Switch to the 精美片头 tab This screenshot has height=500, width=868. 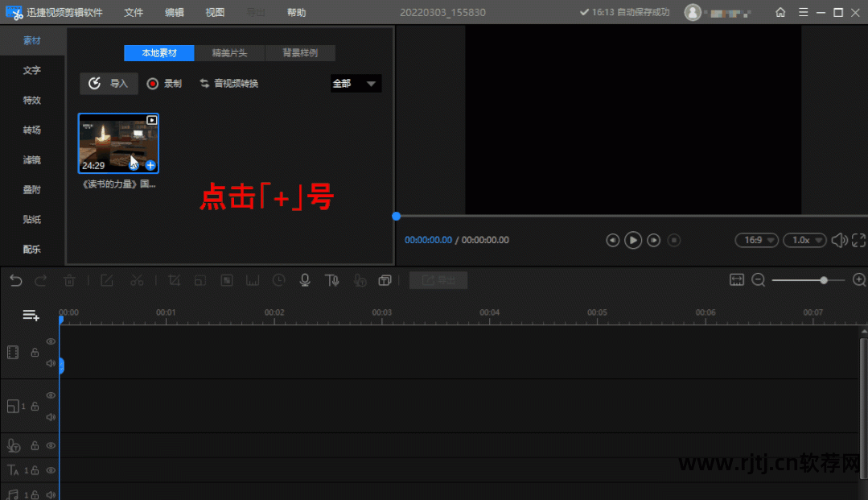click(230, 53)
